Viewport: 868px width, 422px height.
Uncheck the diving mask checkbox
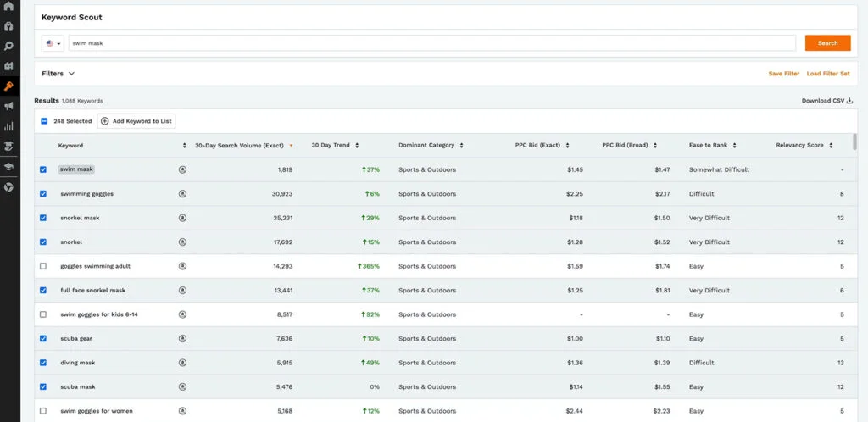[x=43, y=363]
